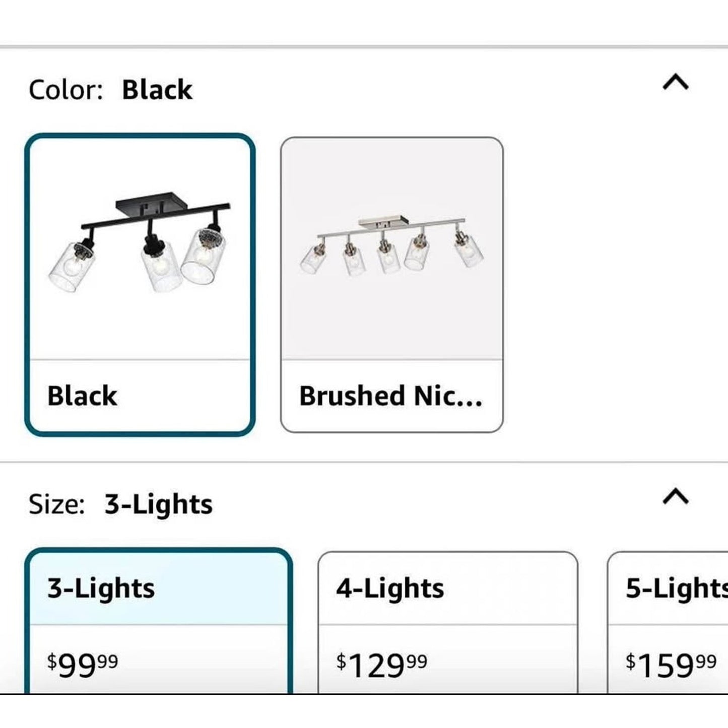Click the nickel fixture's ceiling mount plate
Image resolution: width=728 pixels, height=728 pixels.
(383, 222)
